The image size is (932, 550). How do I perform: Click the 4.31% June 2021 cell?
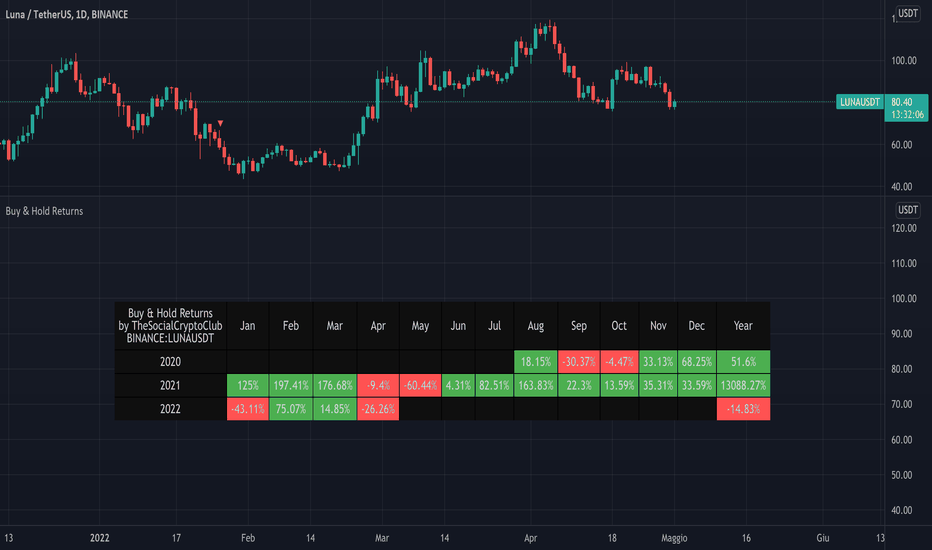click(x=458, y=385)
